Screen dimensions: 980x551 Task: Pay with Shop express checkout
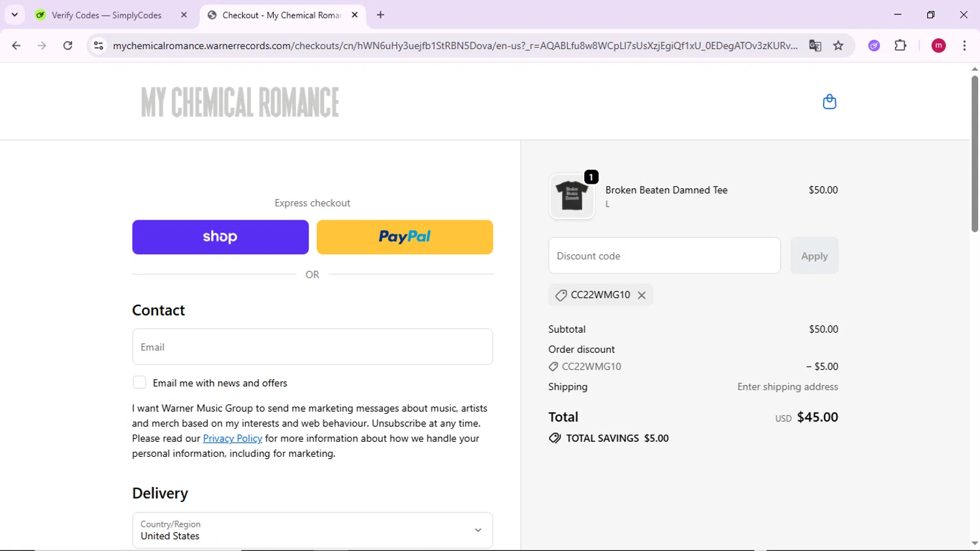click(x=220, y=237)
